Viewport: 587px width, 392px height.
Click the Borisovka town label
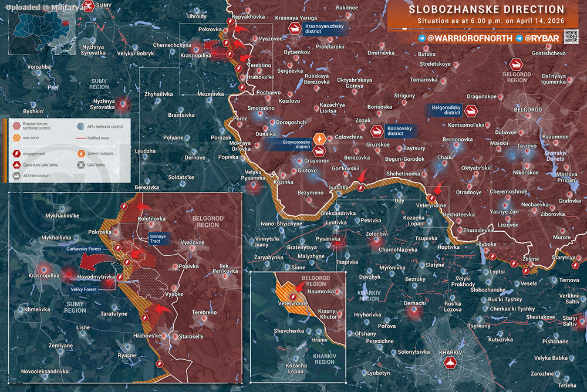[380, 107]
